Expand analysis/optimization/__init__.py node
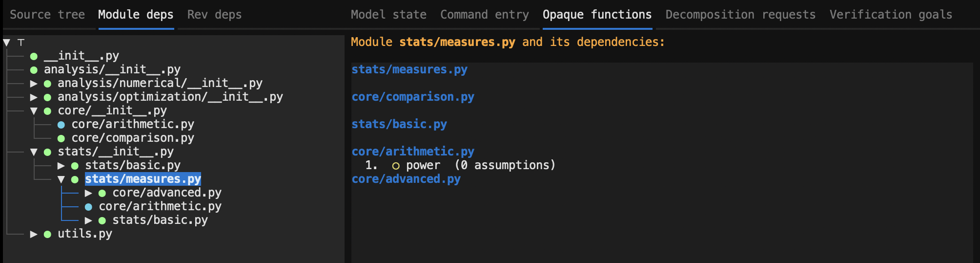The image size is (980, 263). point(34,97)
